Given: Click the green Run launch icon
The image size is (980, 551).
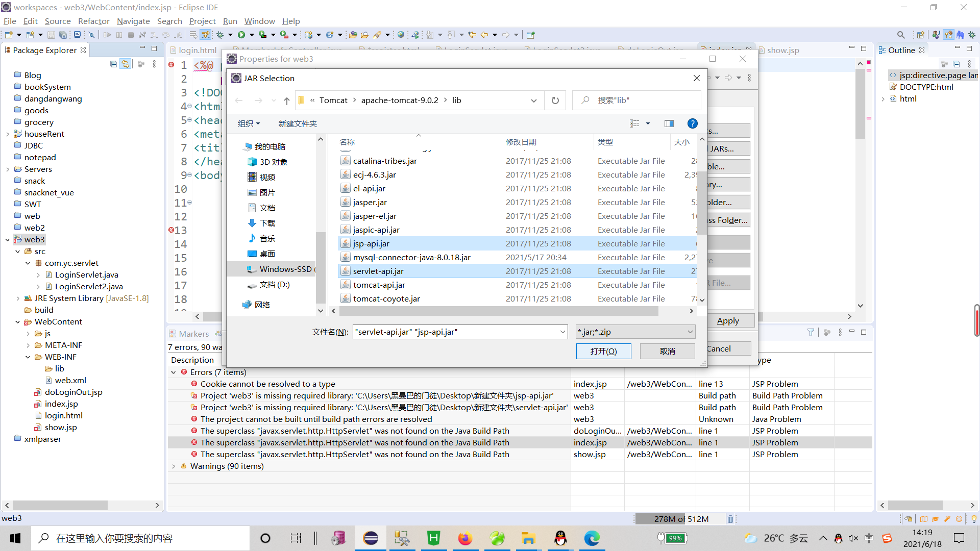Looking at the screenshot, I should point(241,35).
